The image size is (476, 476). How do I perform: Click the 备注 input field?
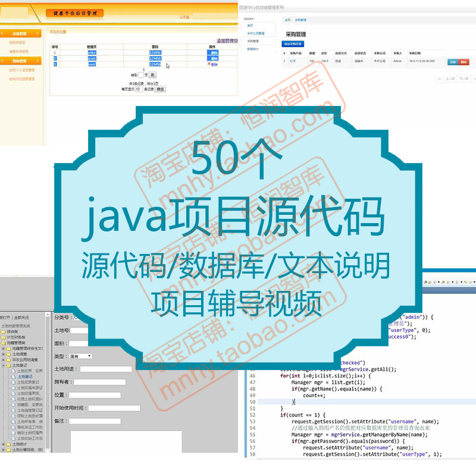click(x=95, y=421)
